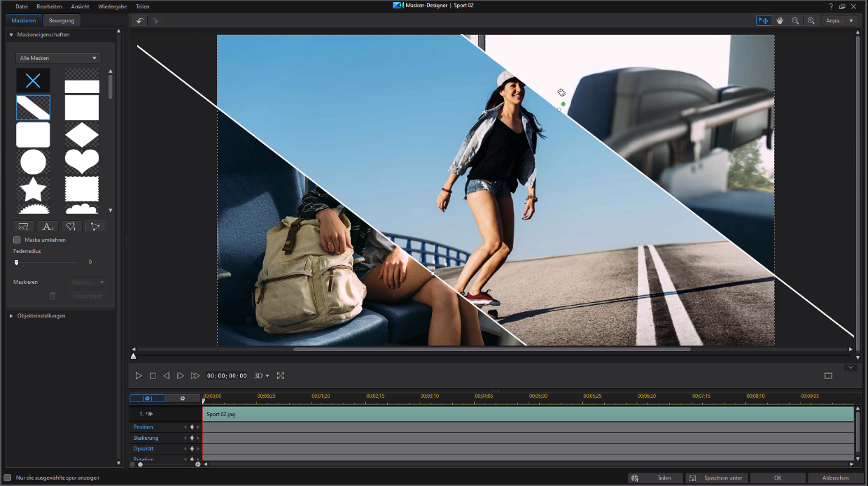Switch to the Maskieren tab

24,20
